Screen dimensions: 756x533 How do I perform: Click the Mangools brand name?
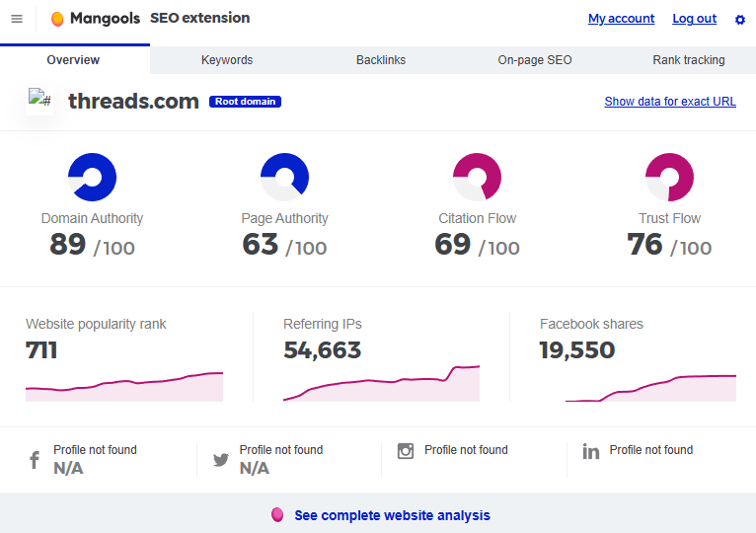coord(105,19)
